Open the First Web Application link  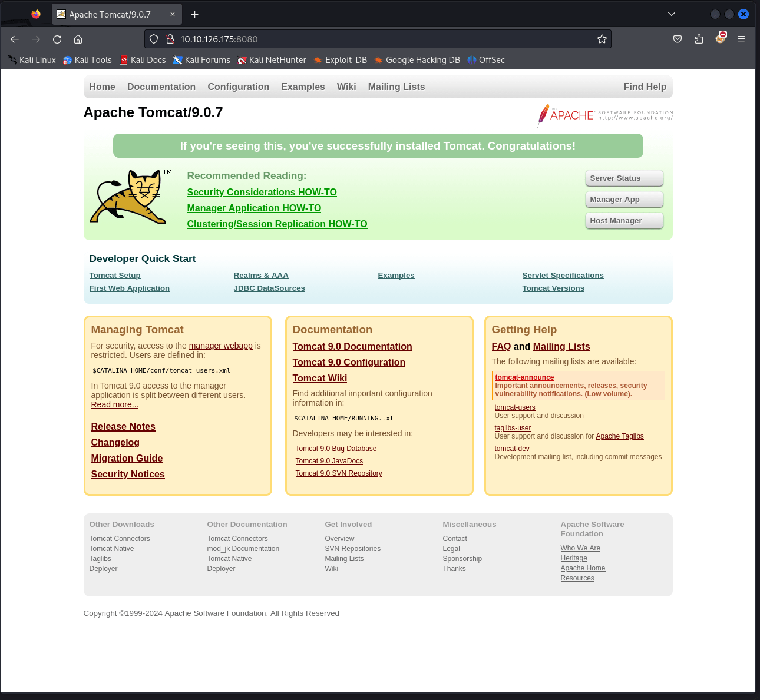click(129, 288)
